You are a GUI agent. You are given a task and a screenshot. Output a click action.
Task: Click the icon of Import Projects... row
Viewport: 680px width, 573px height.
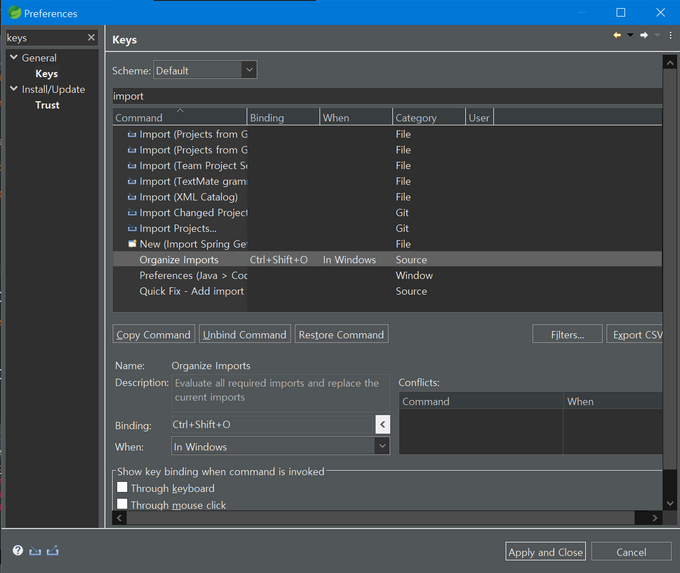pos(132,228)
